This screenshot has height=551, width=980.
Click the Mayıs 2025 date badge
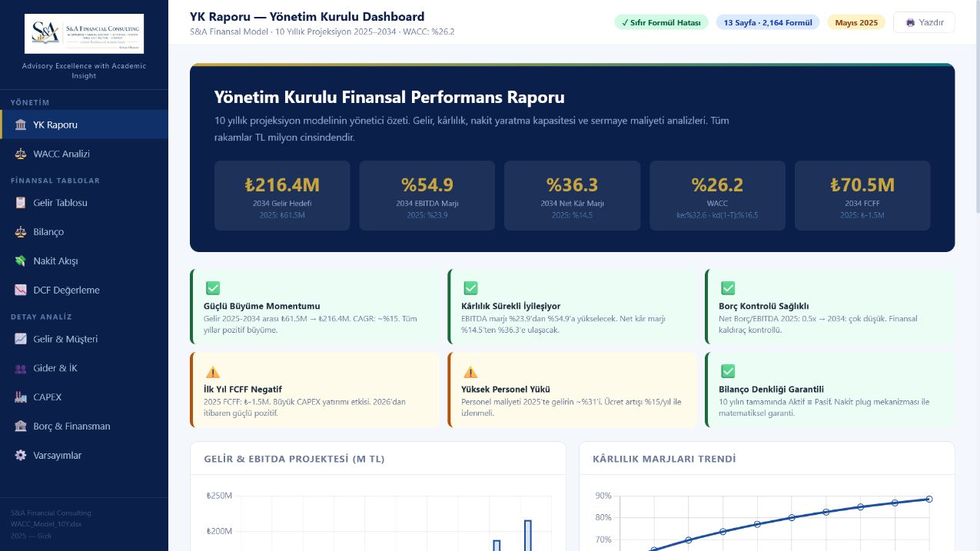tap(856, 22)
